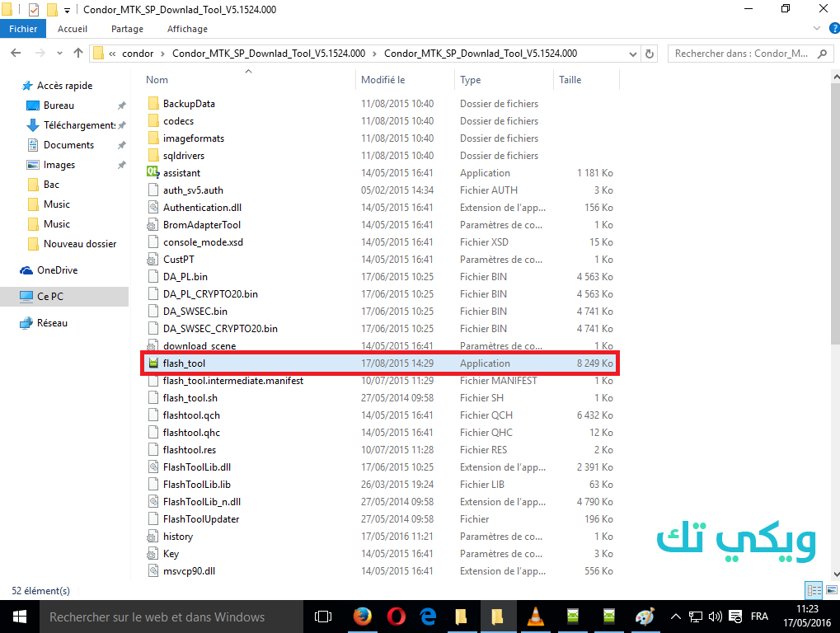Screen dimensions: 840x633
Task: Open address bar history dropdown
Action: [632, 54]
